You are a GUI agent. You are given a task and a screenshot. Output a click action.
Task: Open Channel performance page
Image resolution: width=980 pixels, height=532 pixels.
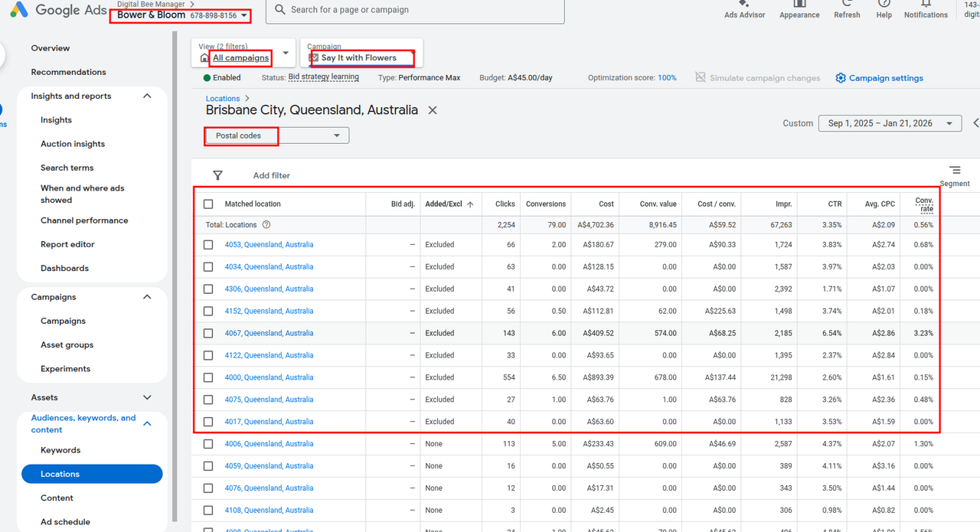[x=84, y=220]
